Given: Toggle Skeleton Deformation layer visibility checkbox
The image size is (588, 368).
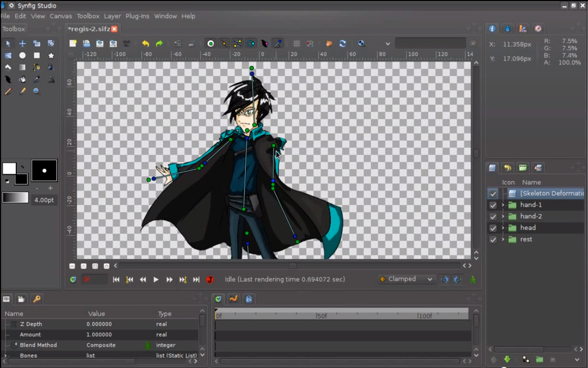Looking at the screenshot, I should coord(493,194).
